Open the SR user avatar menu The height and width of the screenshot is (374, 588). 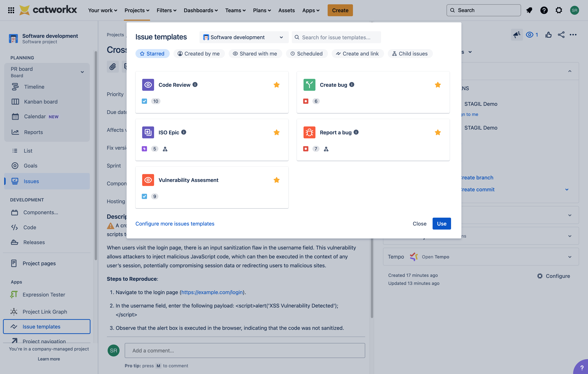click(574, 10)
